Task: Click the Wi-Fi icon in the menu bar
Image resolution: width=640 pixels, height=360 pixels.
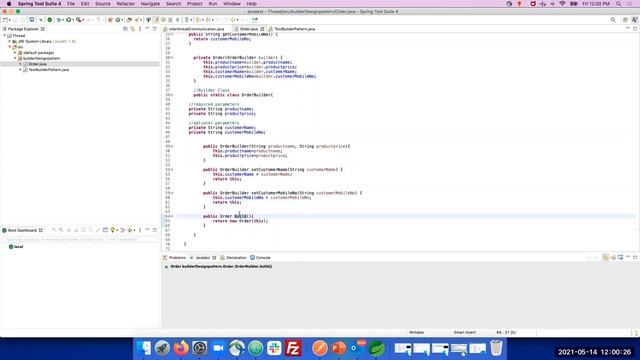Action: pos(562,4)
